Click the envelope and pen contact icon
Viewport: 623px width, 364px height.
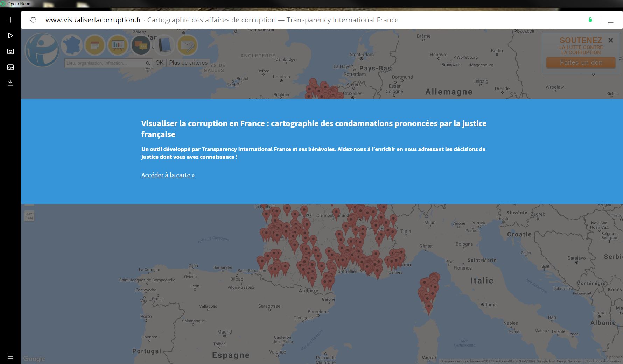pos(187,45)
